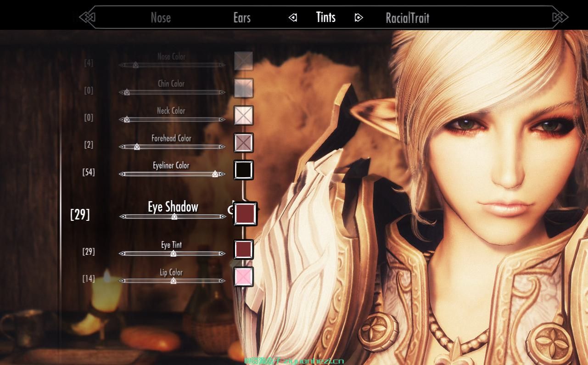Viewport: 588px width, 365px height.
Task: Click the Eye Shadow slider handle
Action: click(174, 216)
